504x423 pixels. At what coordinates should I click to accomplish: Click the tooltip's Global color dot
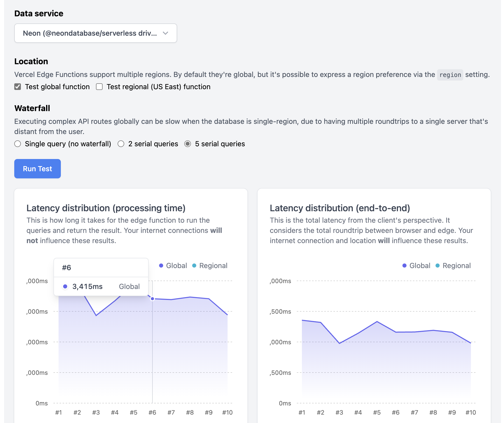coord(65,286)
